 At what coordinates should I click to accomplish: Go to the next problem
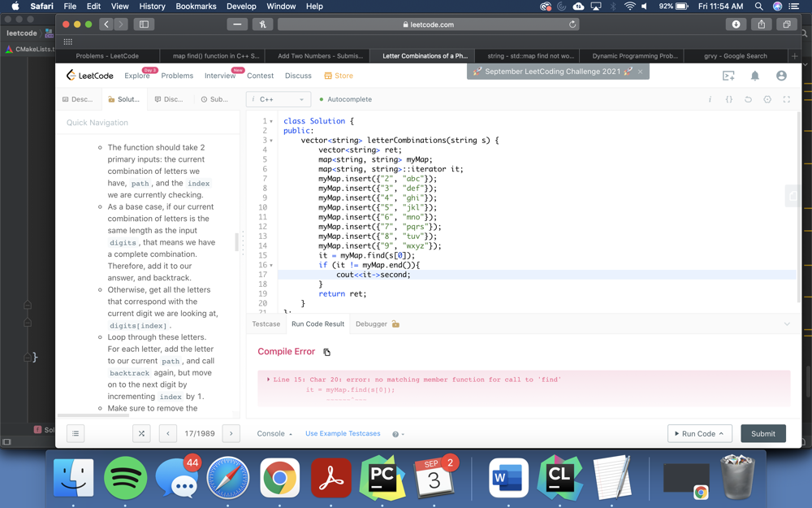coord(231,433)
